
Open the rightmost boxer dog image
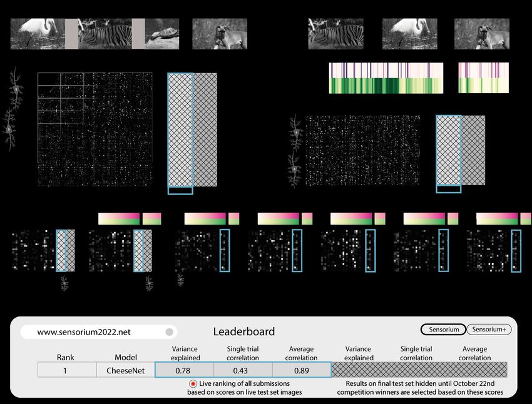point(482,34)
